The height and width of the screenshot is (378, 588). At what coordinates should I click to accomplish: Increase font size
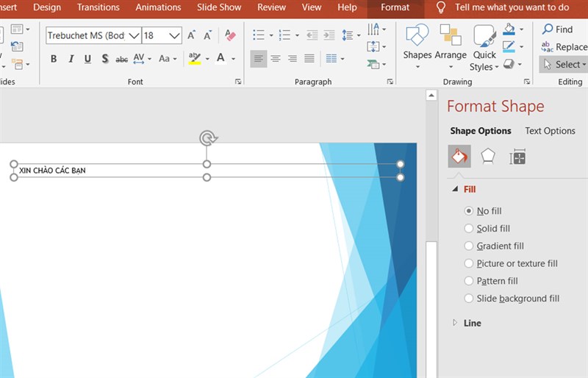pyautogui.click(x=192, y=35)
